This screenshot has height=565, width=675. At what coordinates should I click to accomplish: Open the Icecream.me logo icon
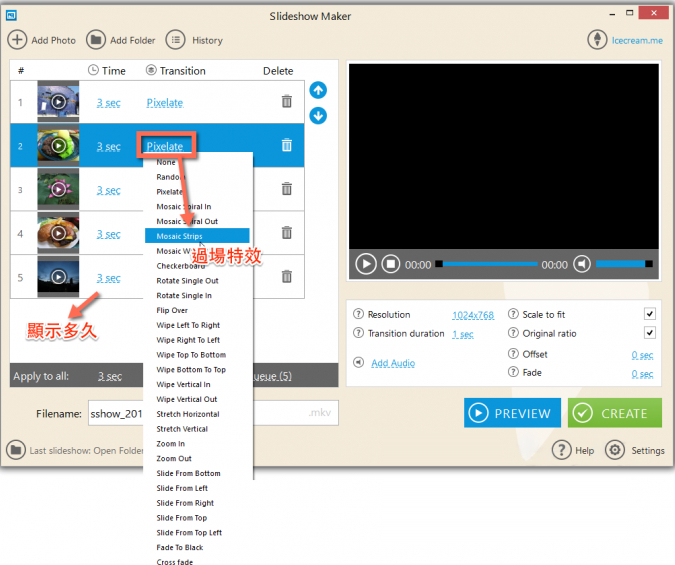(x=597, y=40)
